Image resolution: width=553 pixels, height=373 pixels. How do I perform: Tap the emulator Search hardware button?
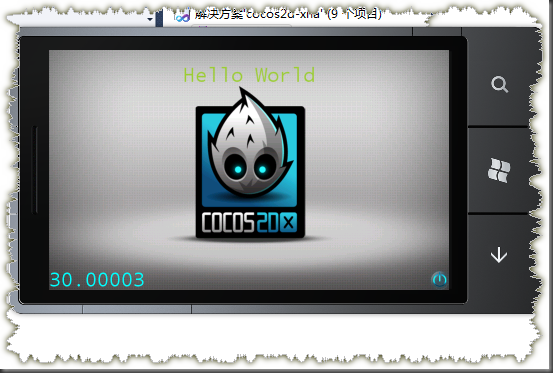click(x=499, y=85)
